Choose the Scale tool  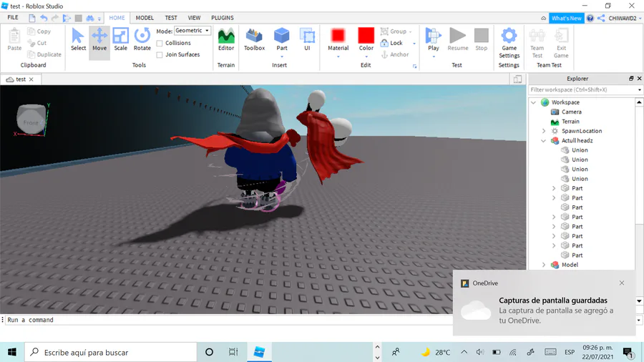(120, 40)
